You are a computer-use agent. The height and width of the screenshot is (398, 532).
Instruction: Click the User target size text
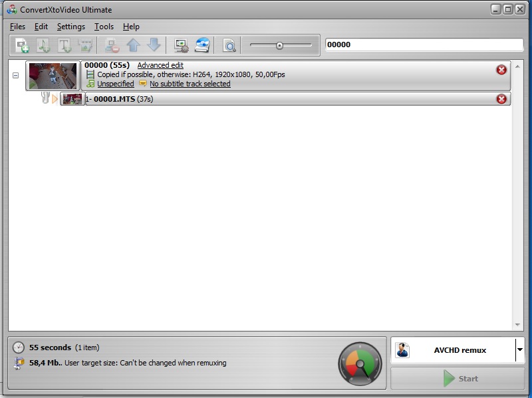[146, 363]
